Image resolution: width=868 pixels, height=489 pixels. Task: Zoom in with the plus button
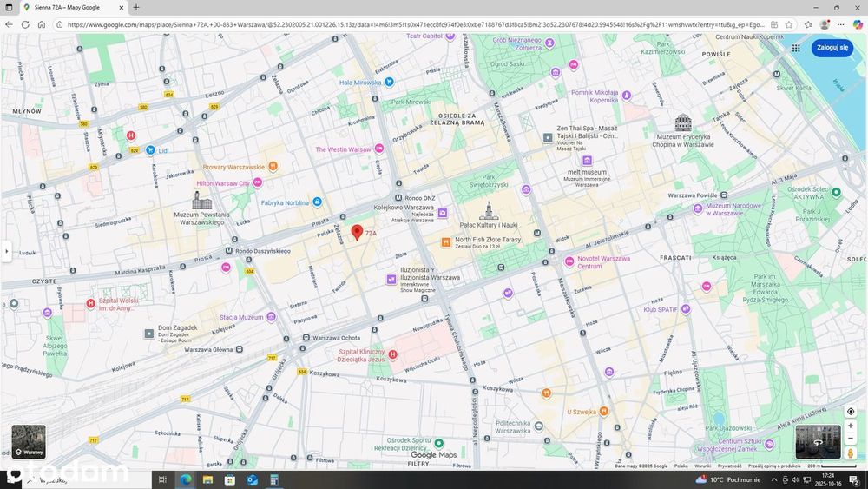pyautogui.click(x=851, y=426)
